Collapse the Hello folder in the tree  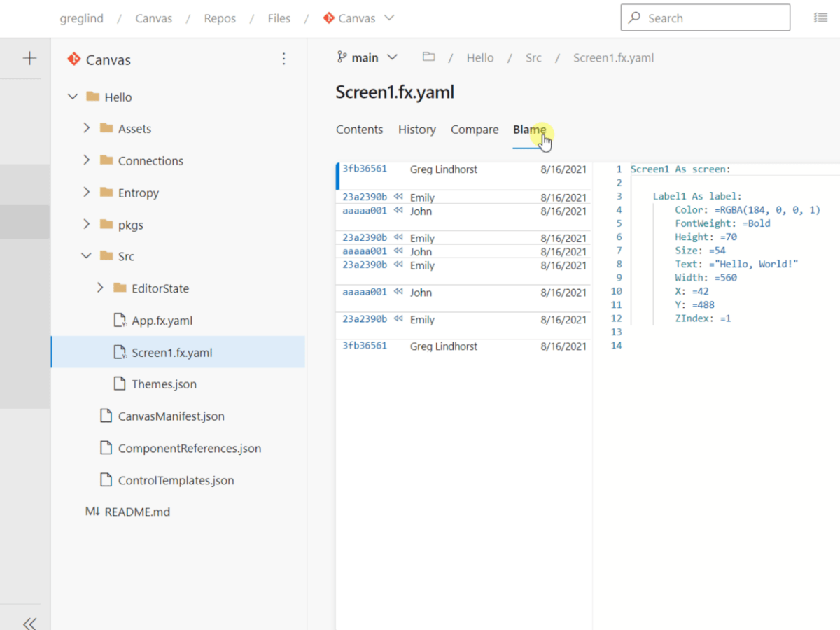coord(72,97)
